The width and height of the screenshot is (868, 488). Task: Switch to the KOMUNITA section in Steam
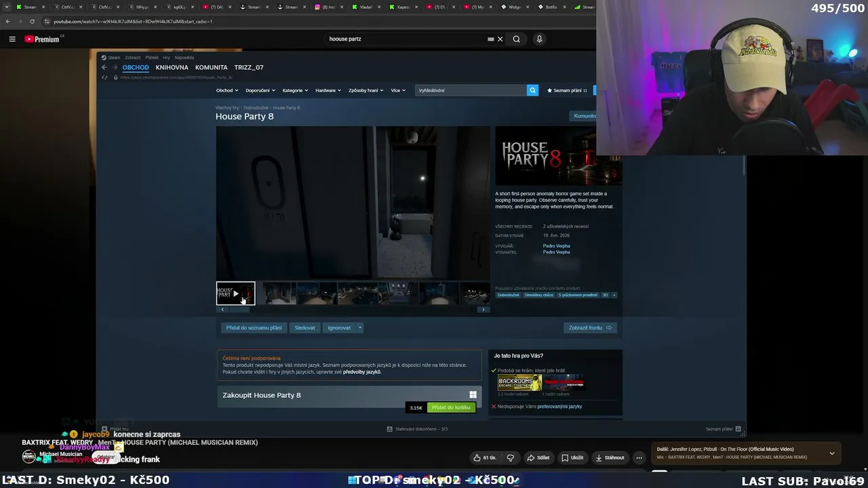point(212,68)
